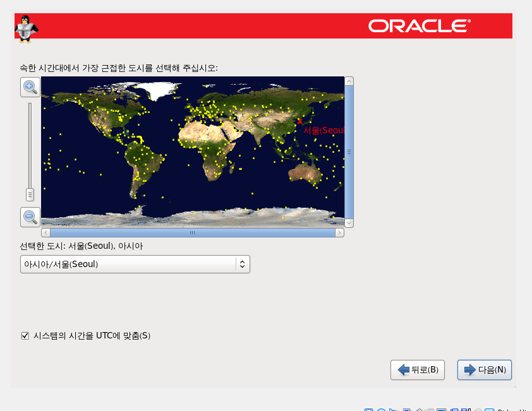Screen dimensions: 532x411
Task: Click the '선택한 도시: 서울(Seoul), 아시아' label
Action: [x=82, y=246]
